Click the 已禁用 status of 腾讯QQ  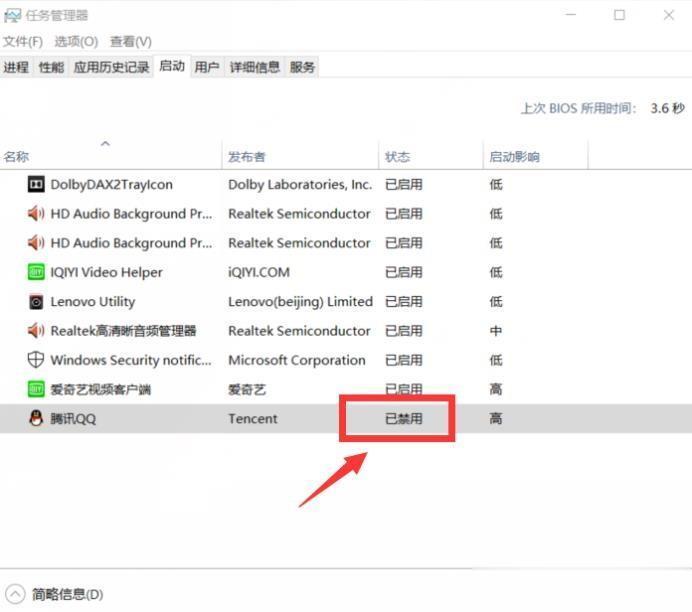click(x=404, y=418)
